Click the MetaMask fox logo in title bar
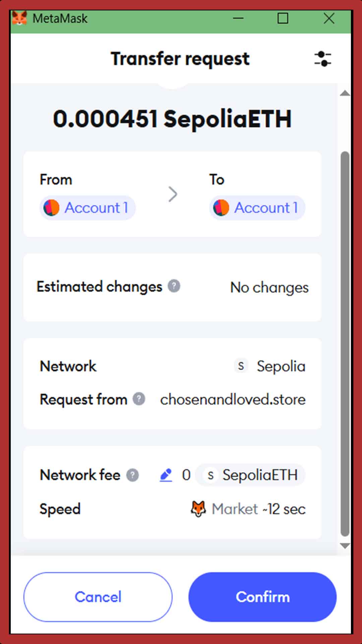Screen dimensions: 362x644 (19, 18)
